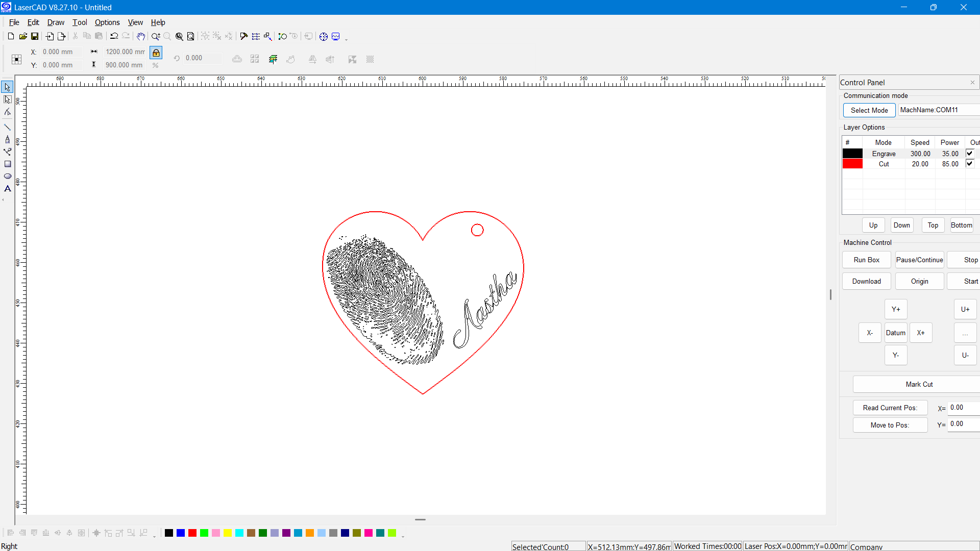Image resolution: width=980 pixels, height=551 pixels.
Task: Move selected layer Up
Action: [x=873, y=225]
